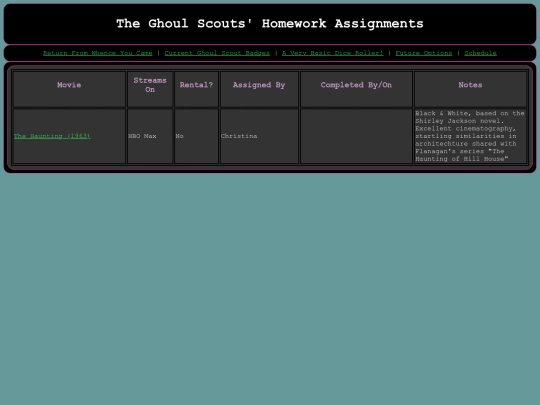Click the Rental? column header

[x=196, y=89]
